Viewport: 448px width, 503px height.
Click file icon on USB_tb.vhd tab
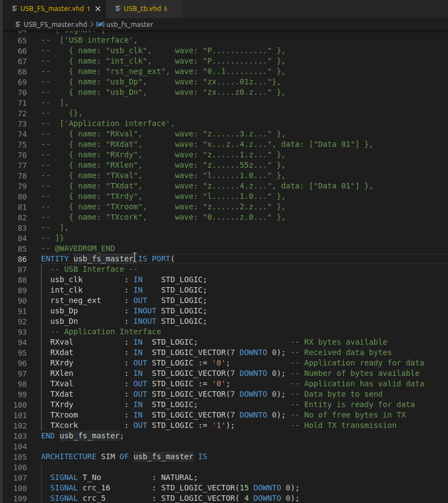(x=118, y=9)
